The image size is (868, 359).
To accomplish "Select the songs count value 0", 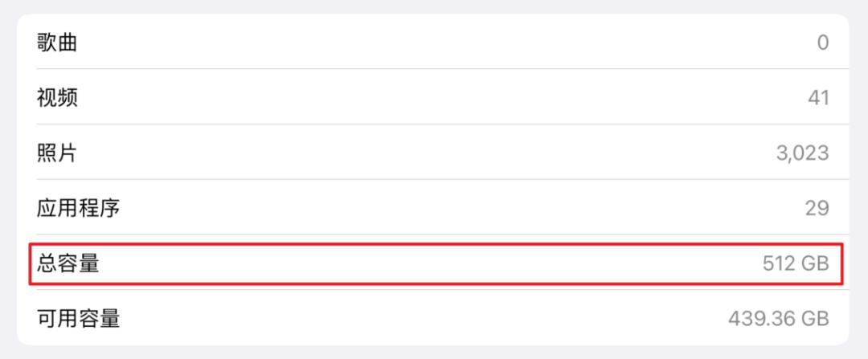I will (822, 43).
